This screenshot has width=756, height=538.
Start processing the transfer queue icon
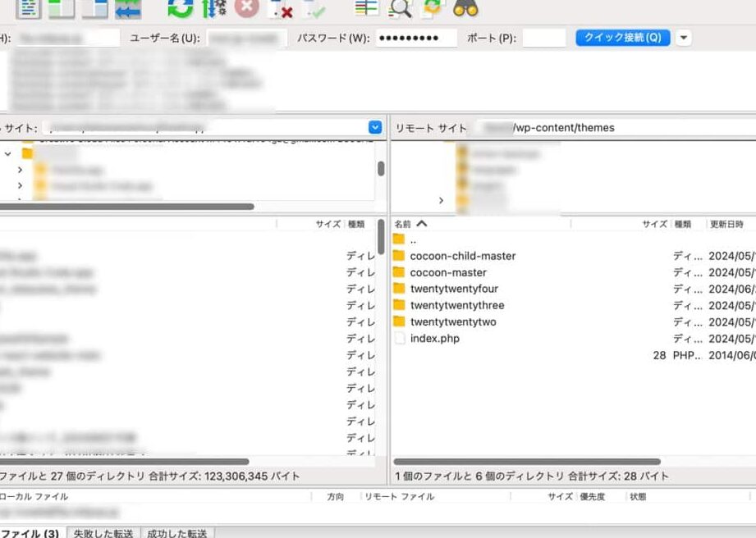(214, 9)
